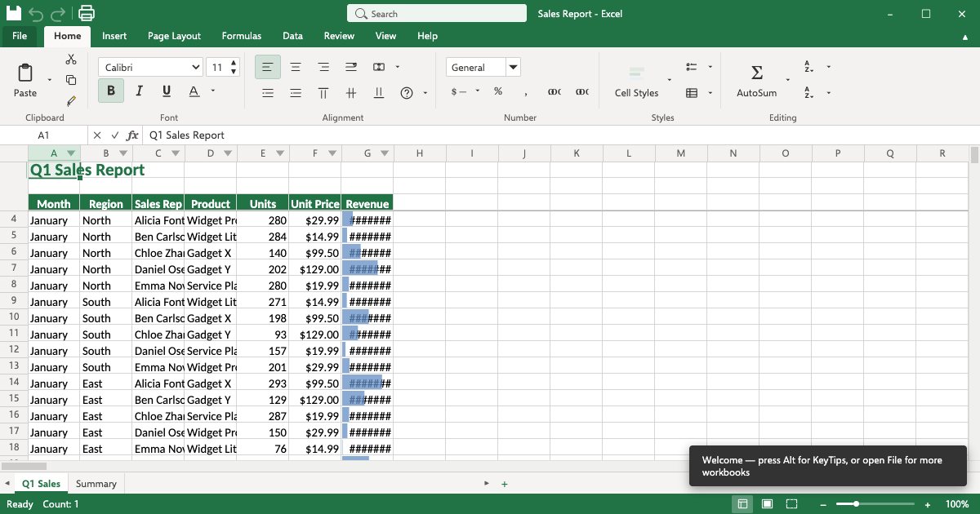Increase font size with stepper up arrow
This screenshot has width=980, height=514.
point(234,63)
